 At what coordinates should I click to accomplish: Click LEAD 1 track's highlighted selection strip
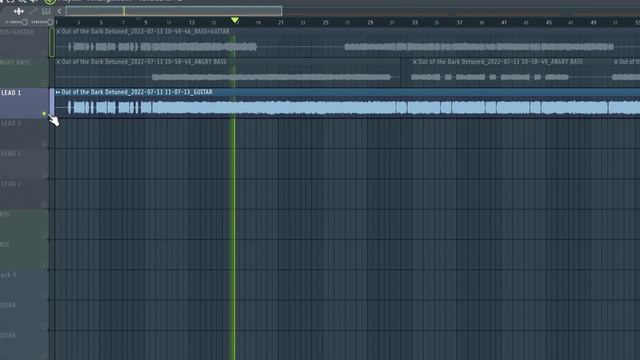click(x=52, y=103)
